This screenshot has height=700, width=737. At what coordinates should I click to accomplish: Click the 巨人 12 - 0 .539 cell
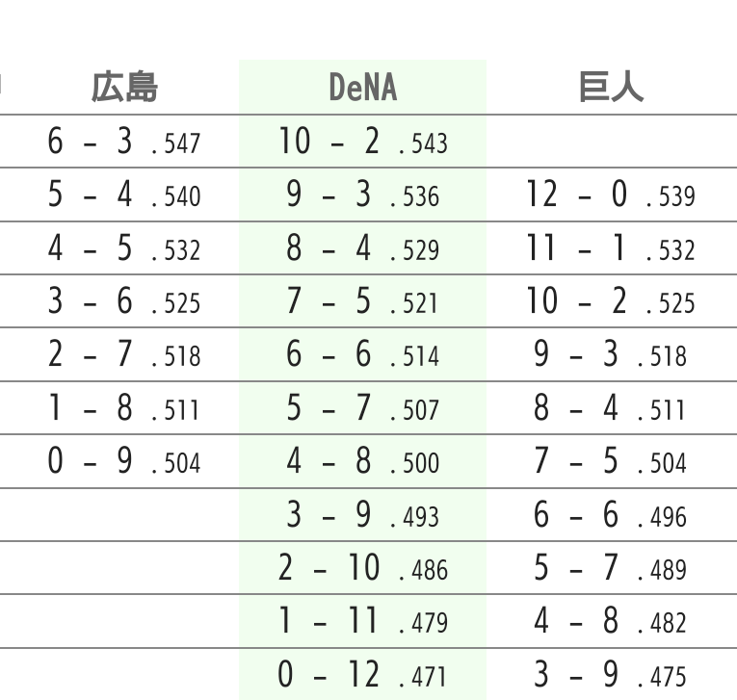611,194
